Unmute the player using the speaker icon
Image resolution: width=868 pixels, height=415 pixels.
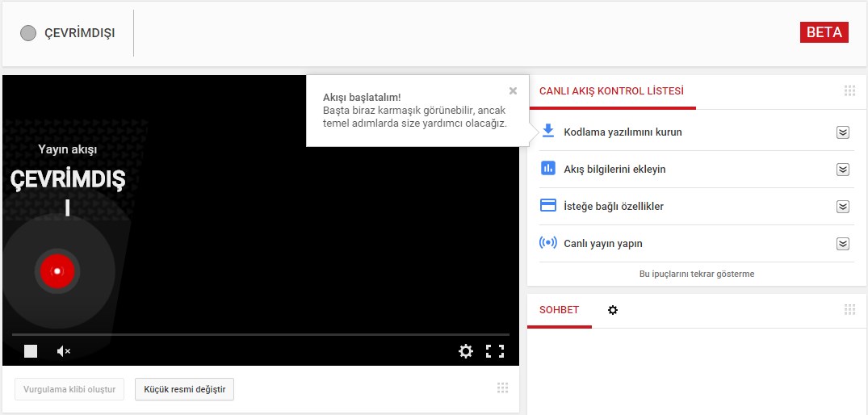tap(64, 351)
